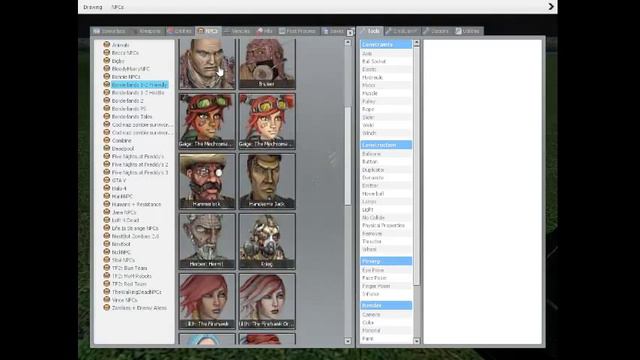Image resolution: width=640 pixels, height=360 pixels.
Task: Select TF2: Blue Team category
Action: [x=129, y=268]
